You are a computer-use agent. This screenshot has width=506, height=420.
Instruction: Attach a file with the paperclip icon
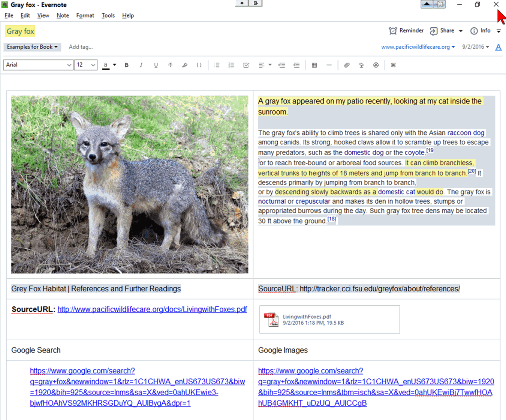coord(347,65)
